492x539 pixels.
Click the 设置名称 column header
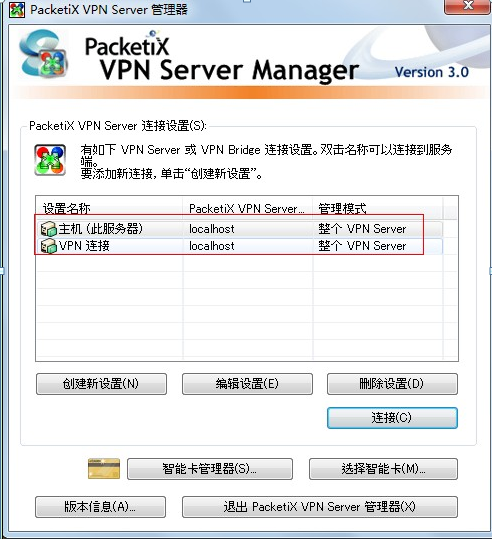pos(110,208)
